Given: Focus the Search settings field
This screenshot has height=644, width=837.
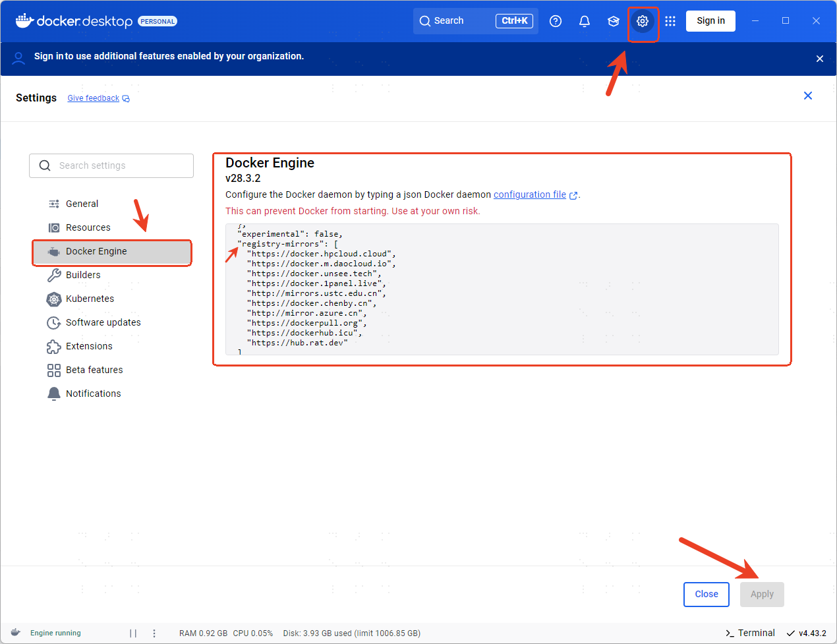Looking at the screenshot, I should tap(111, 166).
